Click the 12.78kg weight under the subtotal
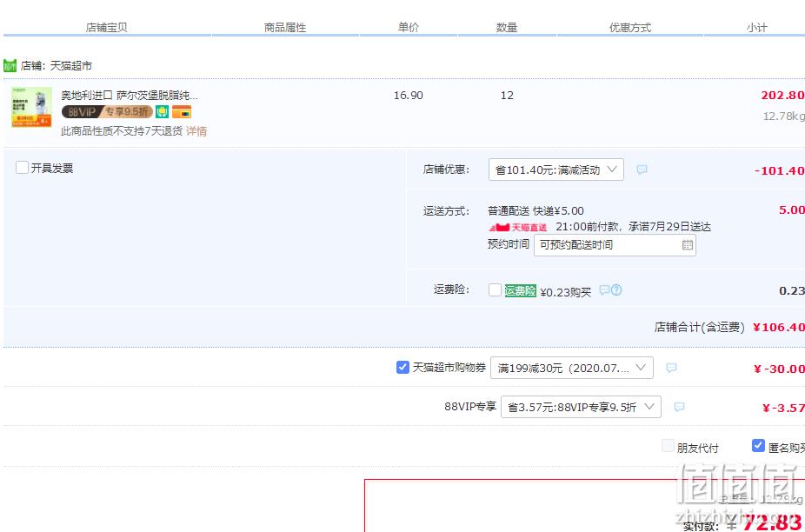 pos(784,116)
